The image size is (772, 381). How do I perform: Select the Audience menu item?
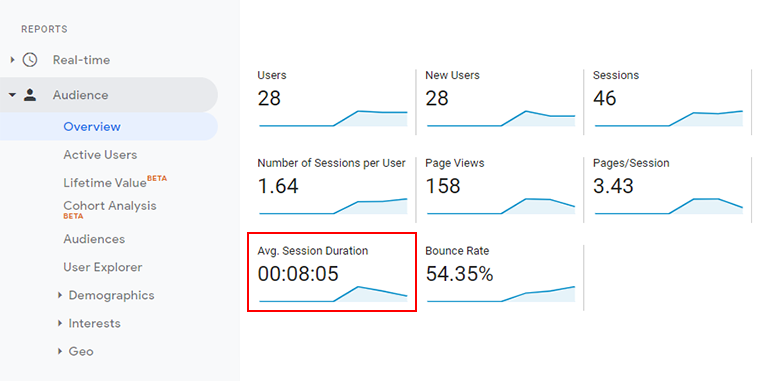click(108, 95)
